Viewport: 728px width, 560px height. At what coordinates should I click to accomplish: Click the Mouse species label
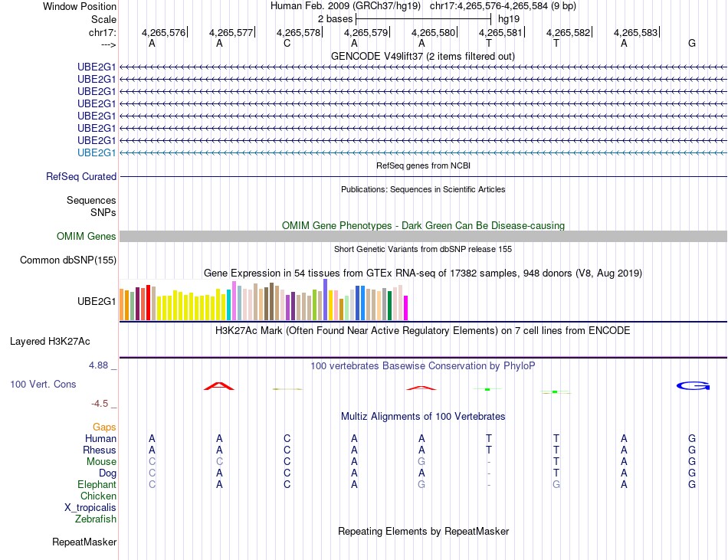coord(102,462)
